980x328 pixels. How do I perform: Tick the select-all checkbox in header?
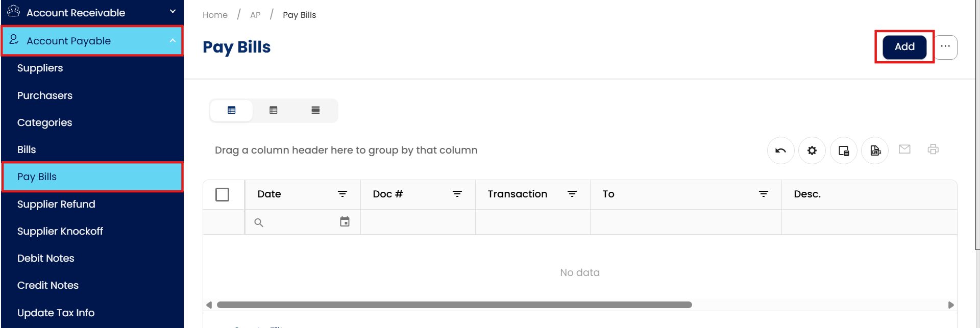pos(223,194)
